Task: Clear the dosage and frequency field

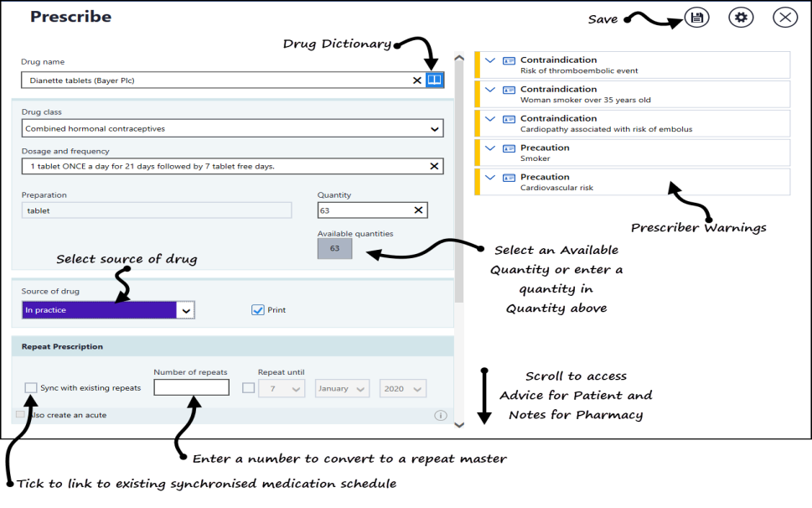Action: coord(434,166)
